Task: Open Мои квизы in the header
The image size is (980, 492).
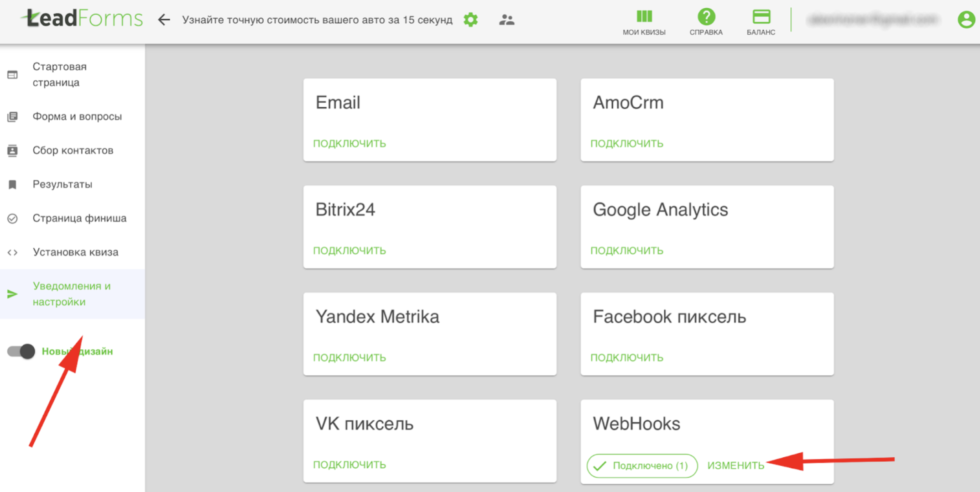Action: [644, 22]
